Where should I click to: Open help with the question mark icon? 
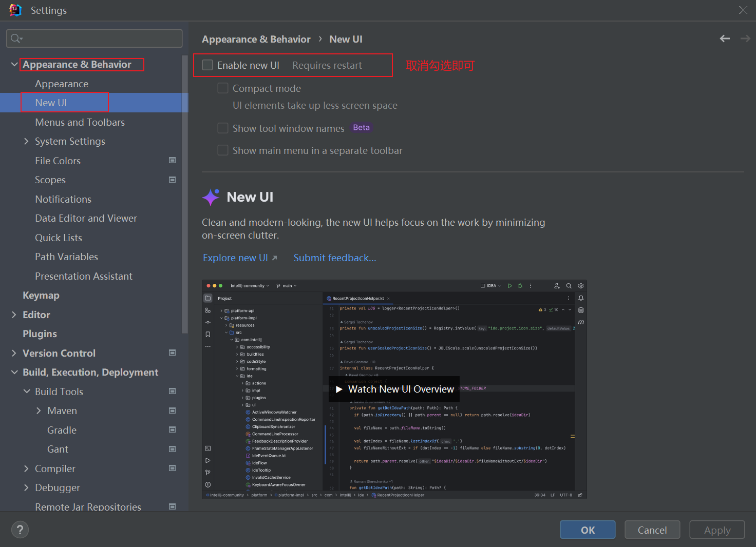click(x=20, y=530)
